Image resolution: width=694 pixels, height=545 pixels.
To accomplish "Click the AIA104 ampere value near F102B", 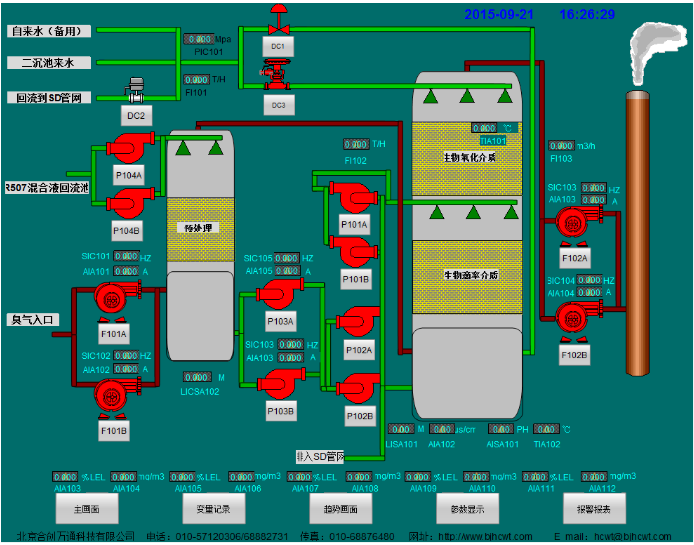I will [589, 292].
